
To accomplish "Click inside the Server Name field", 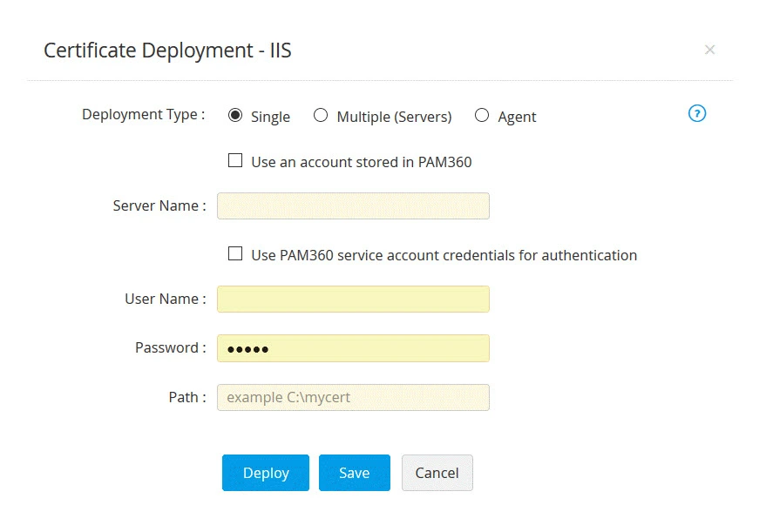I will (353, 205).
